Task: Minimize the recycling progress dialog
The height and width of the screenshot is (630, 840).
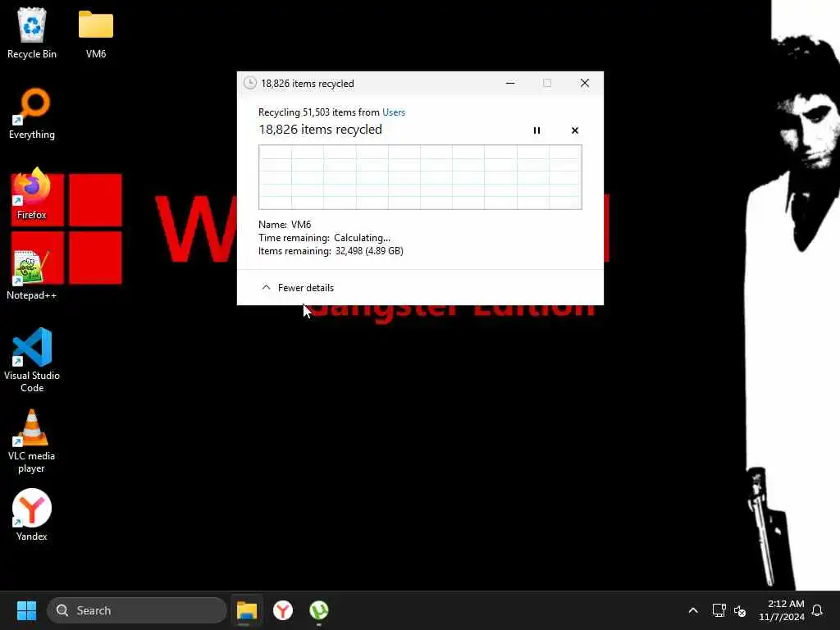Action: (x=510, y=83)
